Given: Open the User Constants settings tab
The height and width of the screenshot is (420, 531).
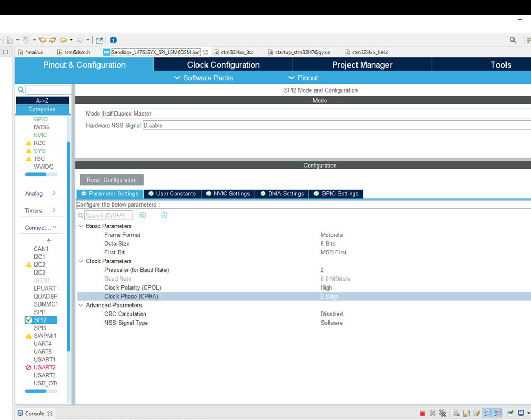Looking at the screenshot, I should (x=172, y=193).
